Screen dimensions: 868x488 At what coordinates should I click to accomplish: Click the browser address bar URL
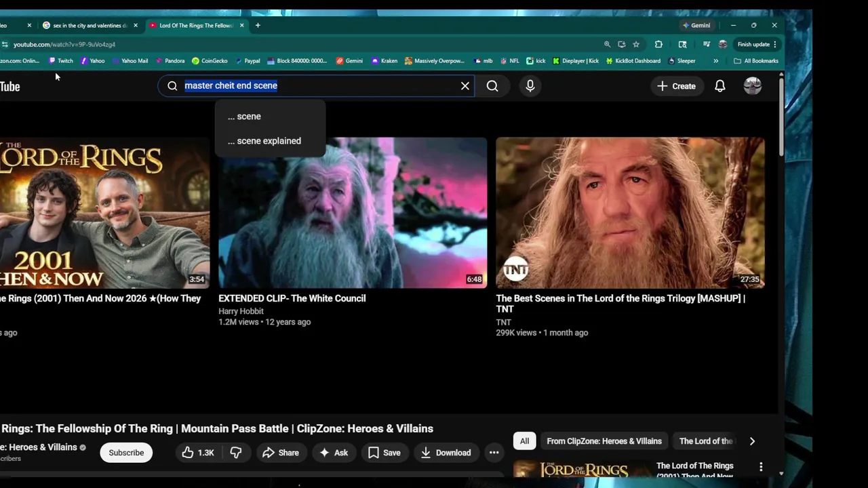[x=64, y=45]
